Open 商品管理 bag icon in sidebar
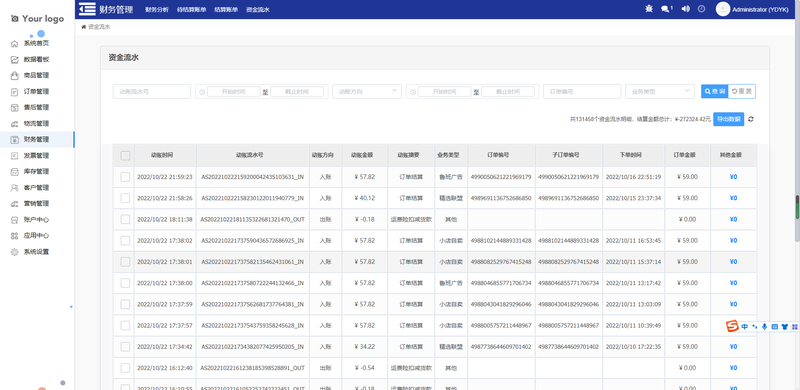 [14, 76]
